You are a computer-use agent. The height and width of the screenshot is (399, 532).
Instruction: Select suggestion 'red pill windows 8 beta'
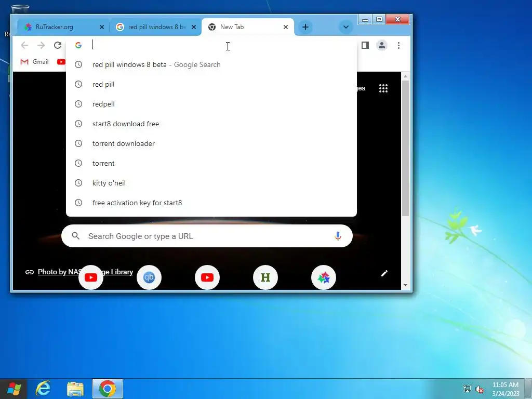click(211, 64)
